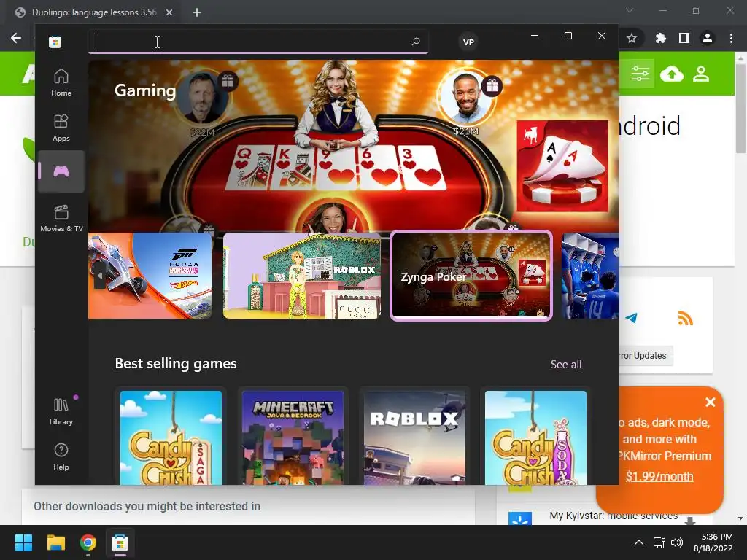747x560 pixels.
Task: Open File Explorer from taskbar
Action: [55, 542]
